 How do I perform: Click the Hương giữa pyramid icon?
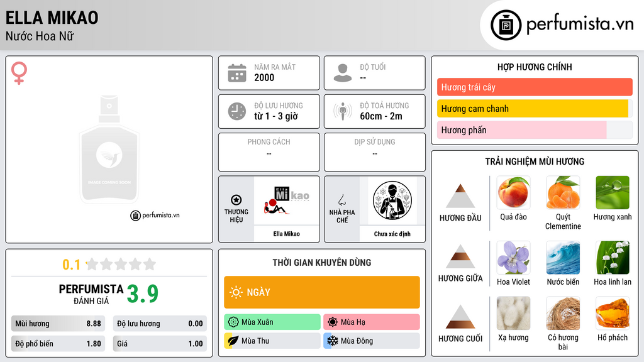tap(460, 256)
